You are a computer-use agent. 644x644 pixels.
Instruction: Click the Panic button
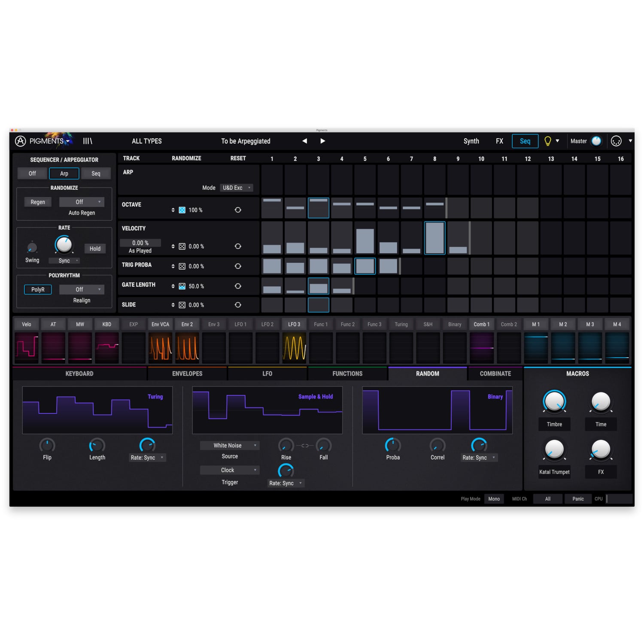click(x=578, y=499)
